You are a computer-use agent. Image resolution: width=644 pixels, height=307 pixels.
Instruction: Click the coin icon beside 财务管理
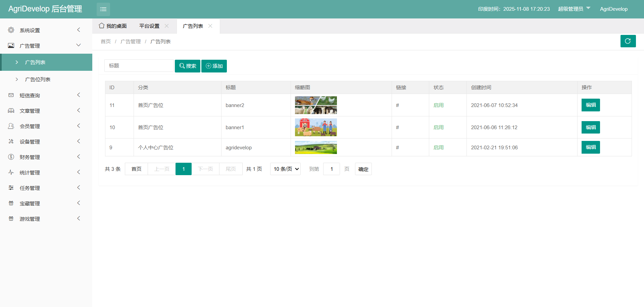pyautogui.click(x=11, y=157)
